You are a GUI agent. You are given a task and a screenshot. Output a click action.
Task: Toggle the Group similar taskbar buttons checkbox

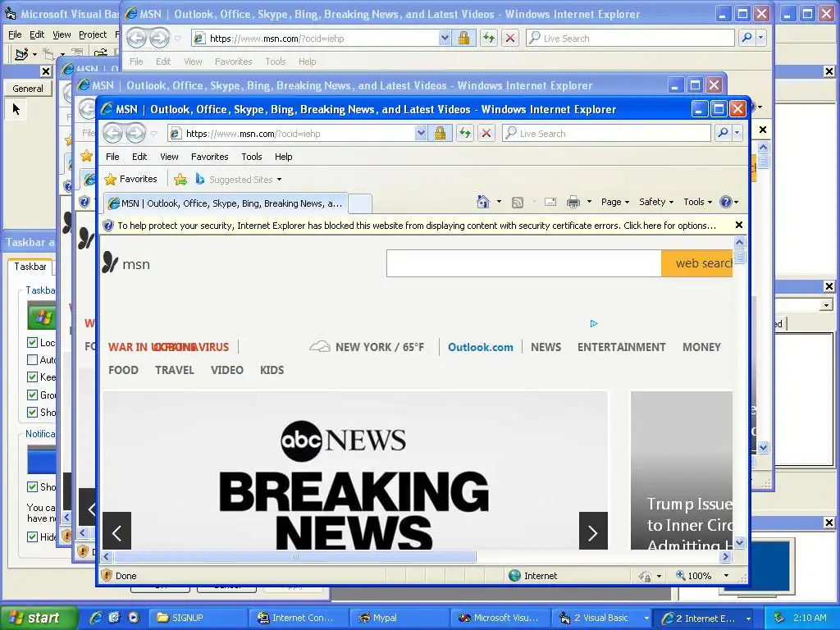[x=32, y=395]
